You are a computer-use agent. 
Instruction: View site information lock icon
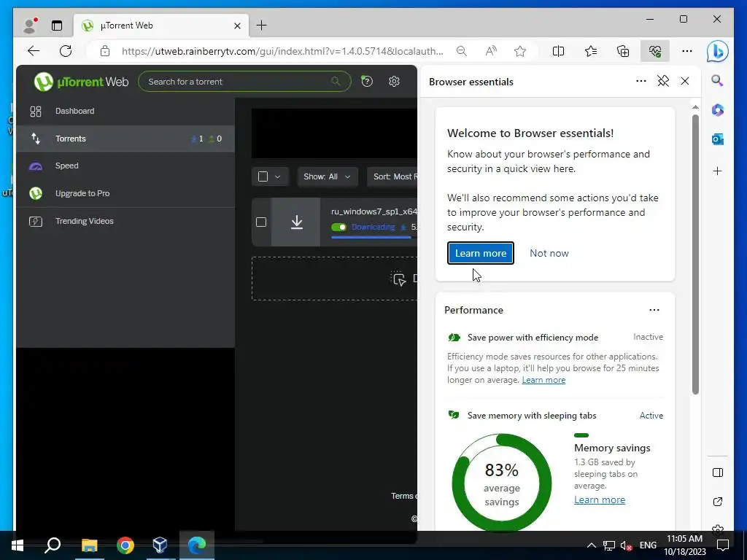click(x=105, y=51)
